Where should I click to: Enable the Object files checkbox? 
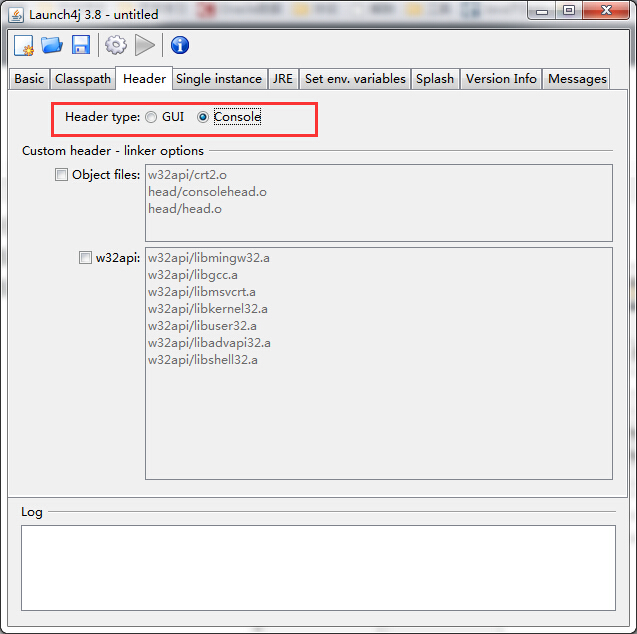(61, 175)
